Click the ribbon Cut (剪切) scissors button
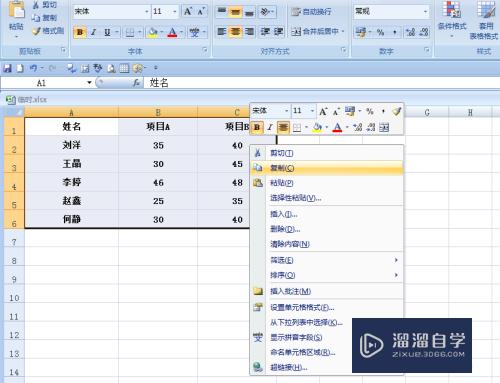Image resolution: width=500 pixels, height=383 pixels. (45, 5)
